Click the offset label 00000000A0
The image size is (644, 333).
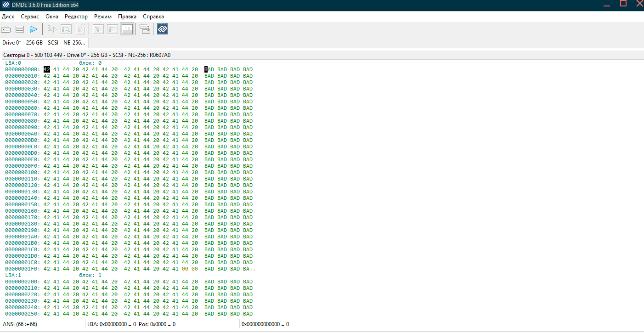(23, 134)
